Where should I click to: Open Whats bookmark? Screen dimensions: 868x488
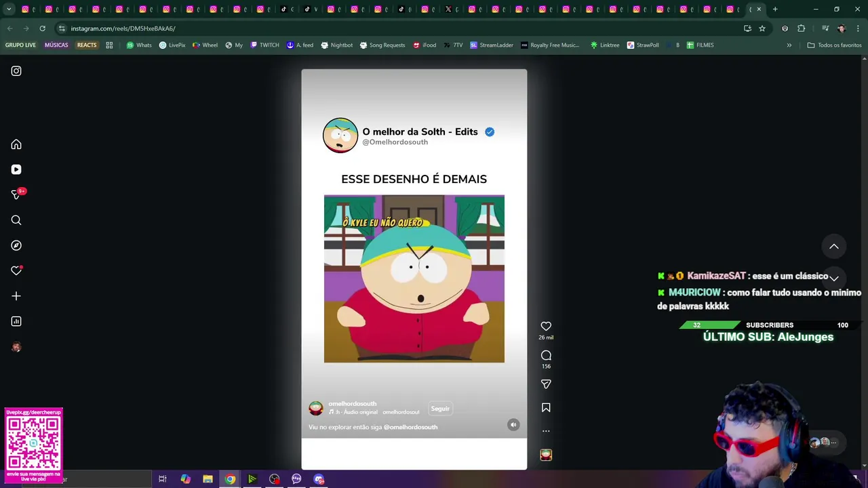139,45
